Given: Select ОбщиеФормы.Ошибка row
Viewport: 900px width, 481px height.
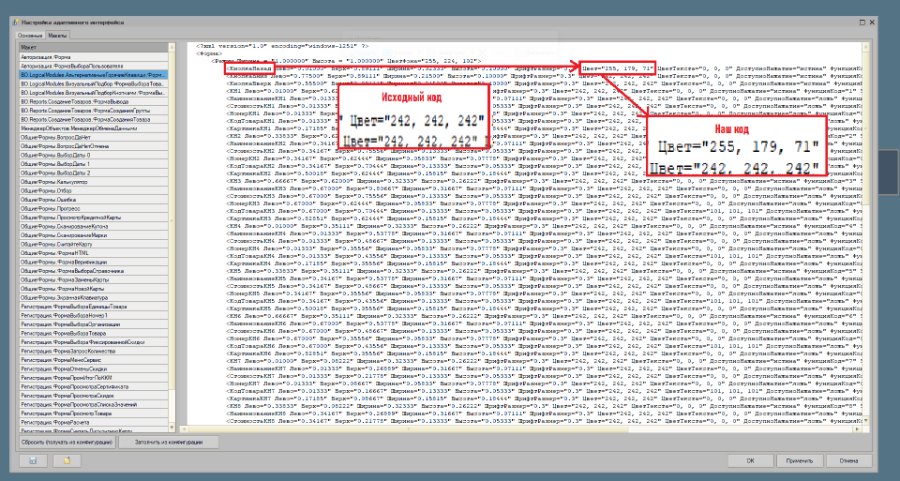Looking at the screenshot, I should click(94, 199).
